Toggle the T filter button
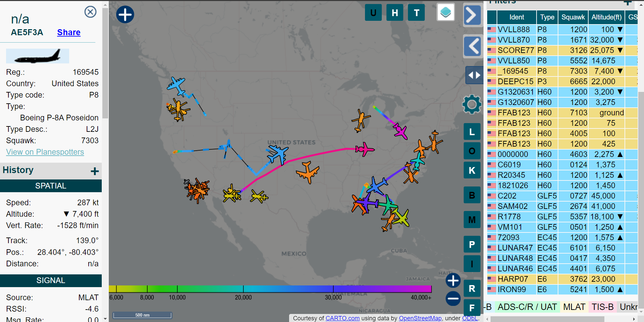 point(416,13)
